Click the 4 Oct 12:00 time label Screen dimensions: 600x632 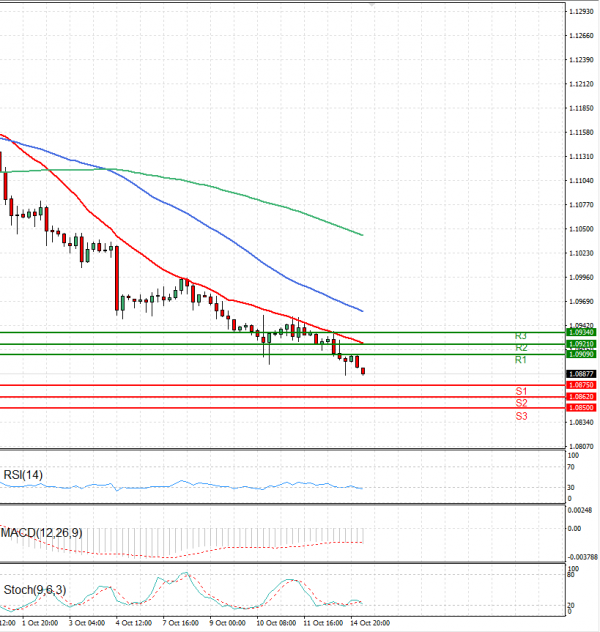(134, 623)
